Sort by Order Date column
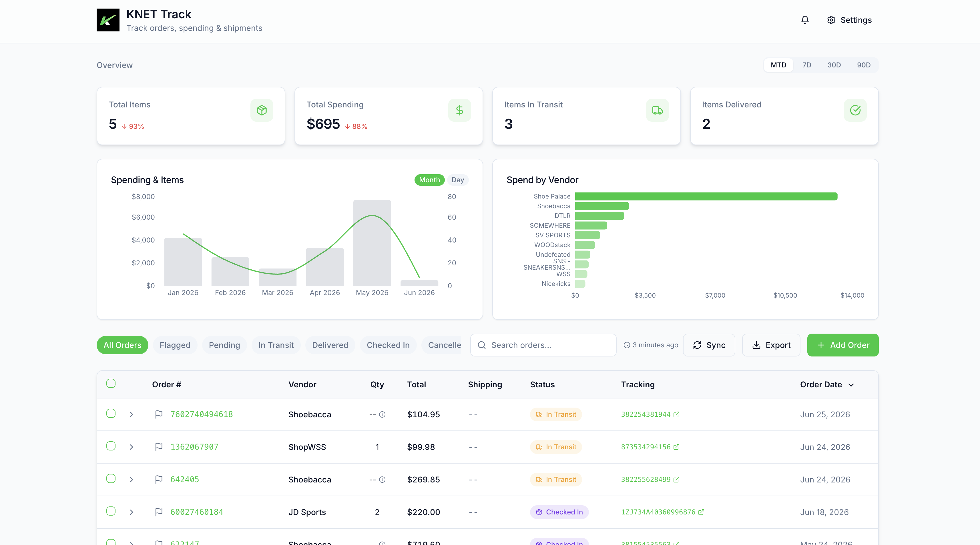 coord(827,385)
